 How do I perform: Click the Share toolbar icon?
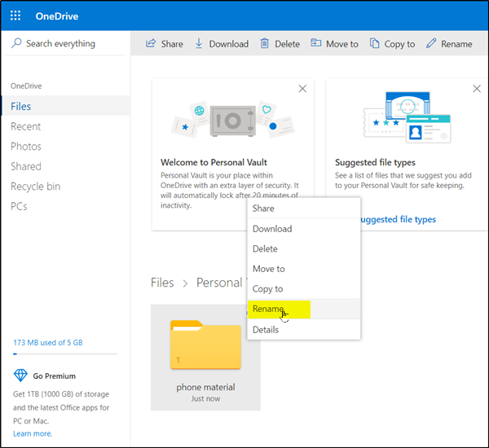coord(151,44)
